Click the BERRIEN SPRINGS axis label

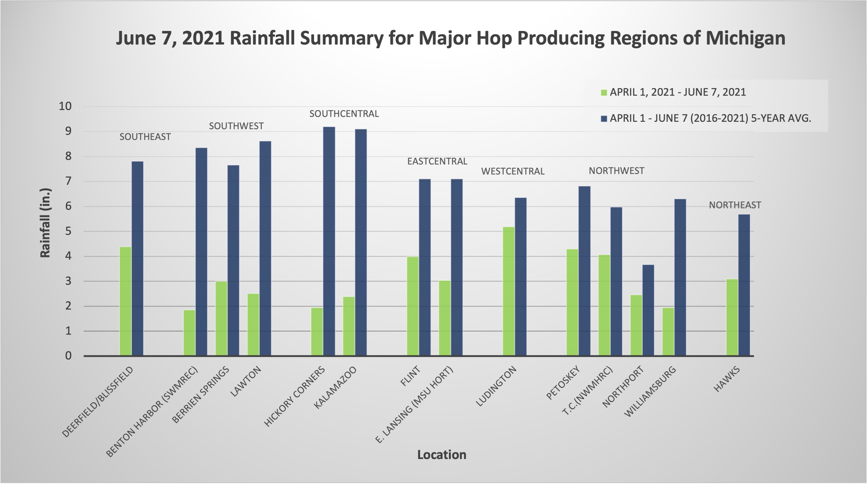point(200,395)
